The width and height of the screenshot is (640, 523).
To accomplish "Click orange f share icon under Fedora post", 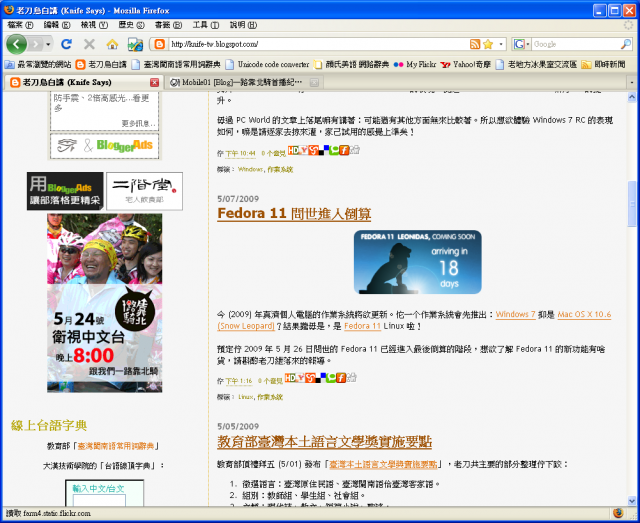I will point(341,378).
